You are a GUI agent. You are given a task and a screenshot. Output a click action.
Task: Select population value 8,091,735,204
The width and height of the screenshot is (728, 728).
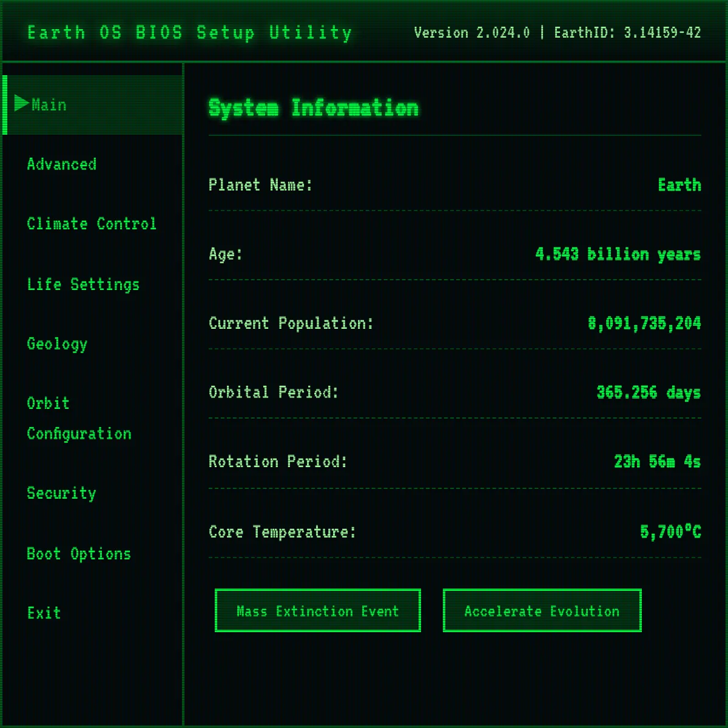click(644, 323)
